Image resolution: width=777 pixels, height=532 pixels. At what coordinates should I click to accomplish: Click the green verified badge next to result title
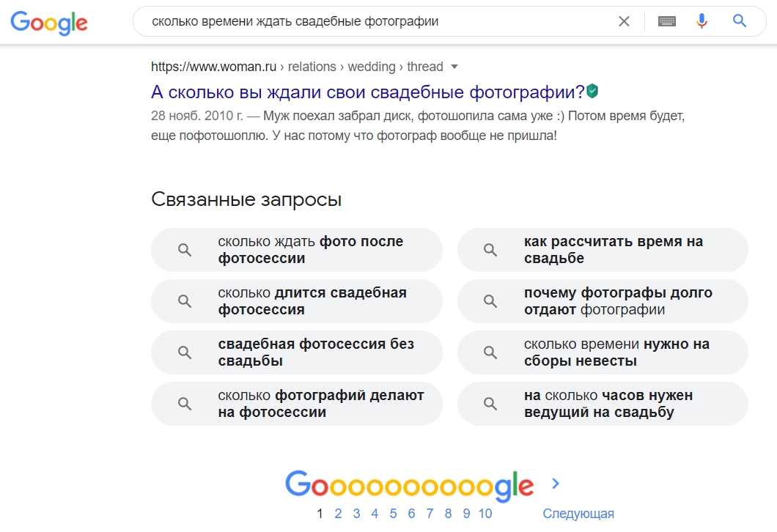[594, 89]
